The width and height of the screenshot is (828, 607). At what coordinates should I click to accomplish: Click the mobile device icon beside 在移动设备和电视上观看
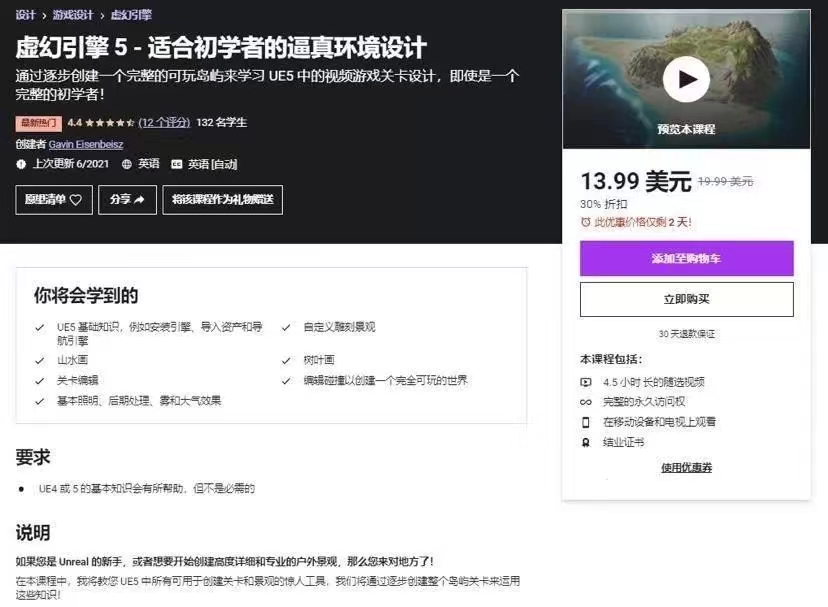click(x=586, y=422)
